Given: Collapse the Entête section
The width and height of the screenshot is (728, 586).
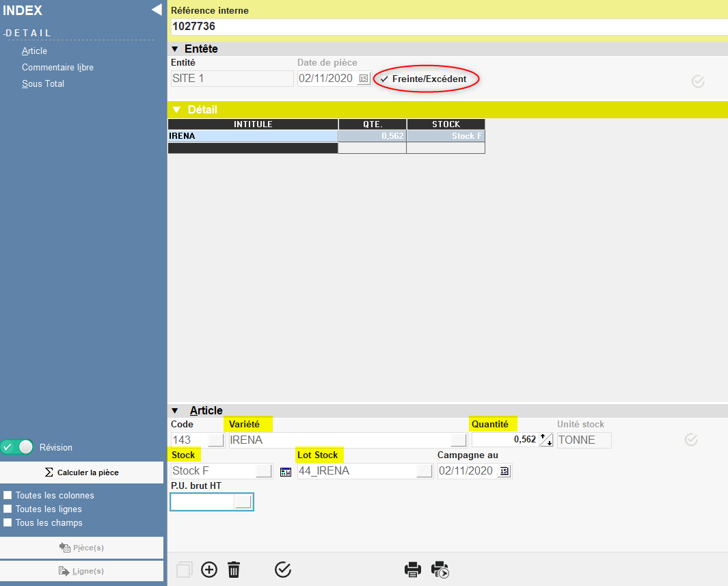Looking at the screenshot, I should [175, 49].
